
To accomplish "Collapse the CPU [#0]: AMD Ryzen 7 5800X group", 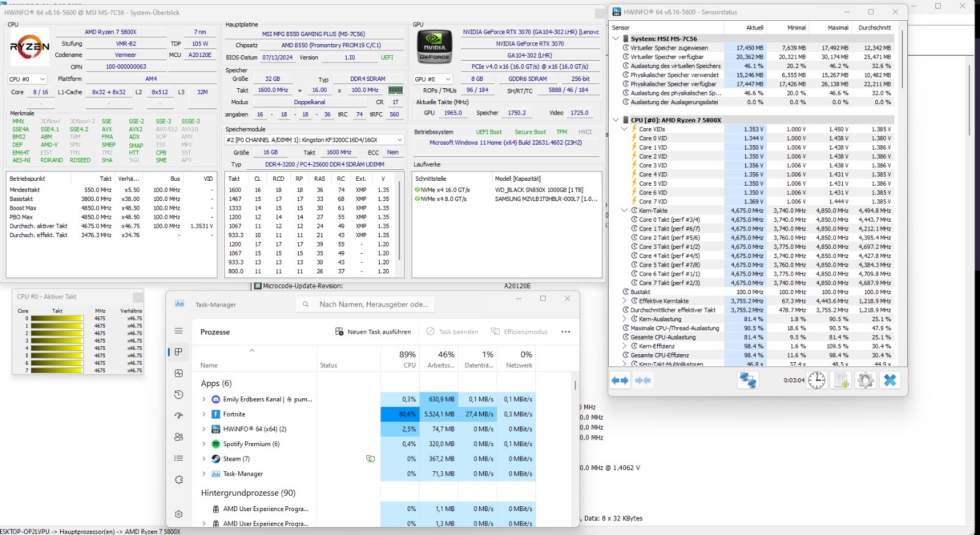I will click(x=616, y=120).
